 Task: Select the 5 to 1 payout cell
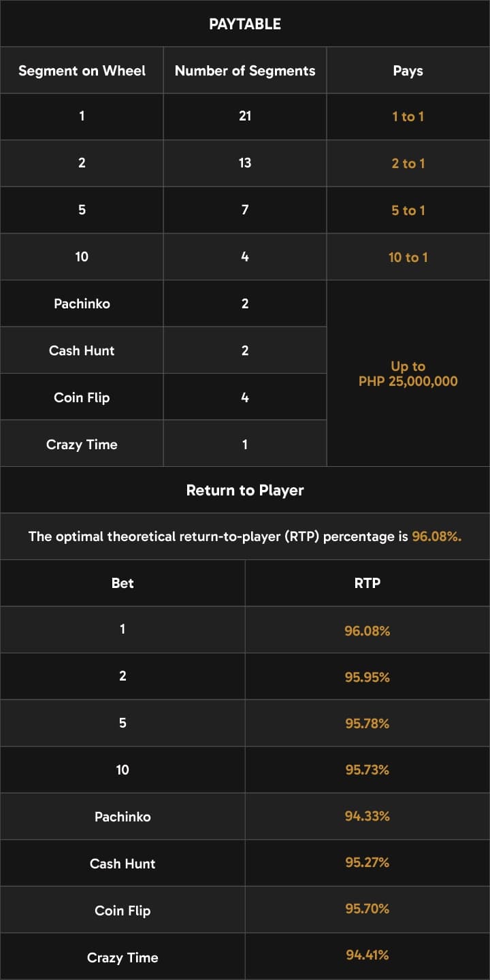(x=408, y=210)
